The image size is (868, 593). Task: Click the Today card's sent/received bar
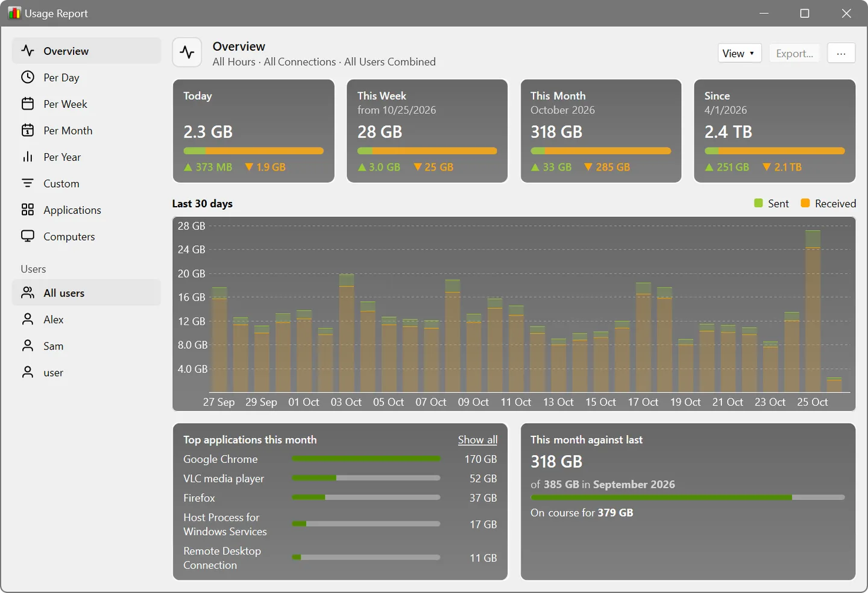point(254,151)
